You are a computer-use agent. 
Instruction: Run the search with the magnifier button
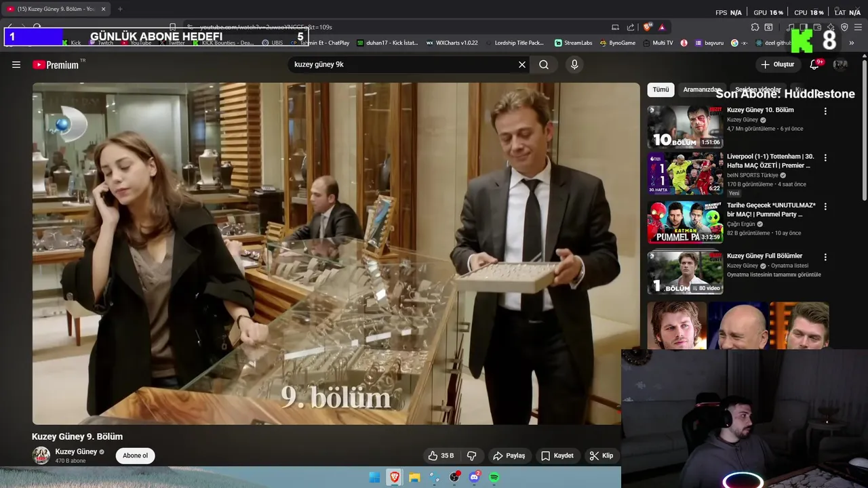tap(544, 64)
